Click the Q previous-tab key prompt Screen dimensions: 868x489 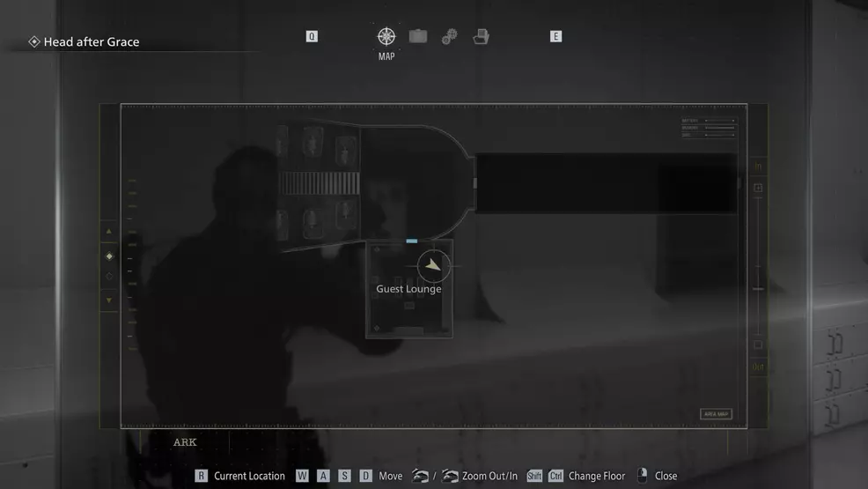click(312, 36)
